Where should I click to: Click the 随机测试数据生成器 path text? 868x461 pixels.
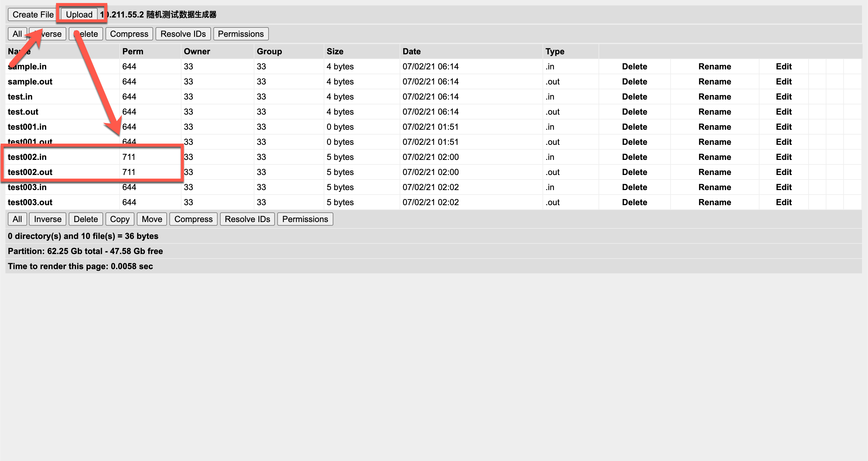(181, 14)
